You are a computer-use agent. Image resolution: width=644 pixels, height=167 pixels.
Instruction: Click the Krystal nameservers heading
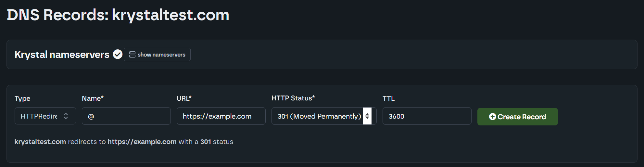(62, 55)
